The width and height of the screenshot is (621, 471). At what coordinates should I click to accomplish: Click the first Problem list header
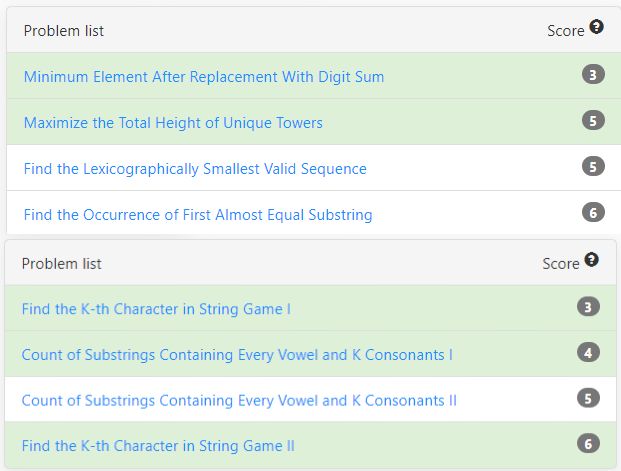point(64,31)
